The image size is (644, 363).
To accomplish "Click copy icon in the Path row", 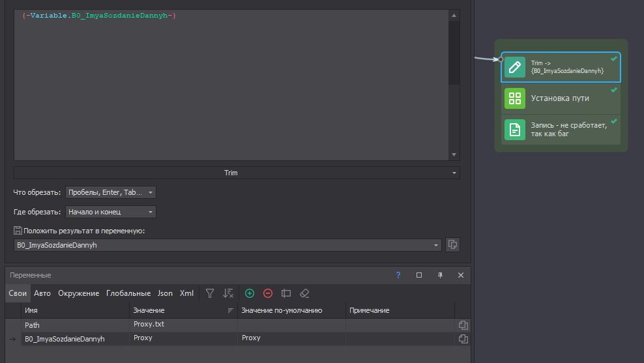I will coord(463,325).
